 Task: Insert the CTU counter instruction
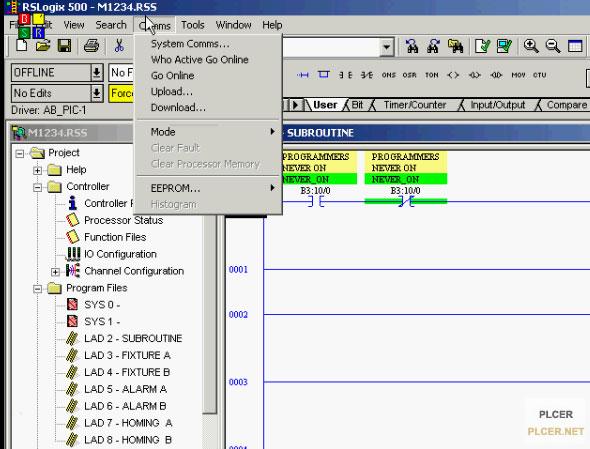[x=539, y=75]
